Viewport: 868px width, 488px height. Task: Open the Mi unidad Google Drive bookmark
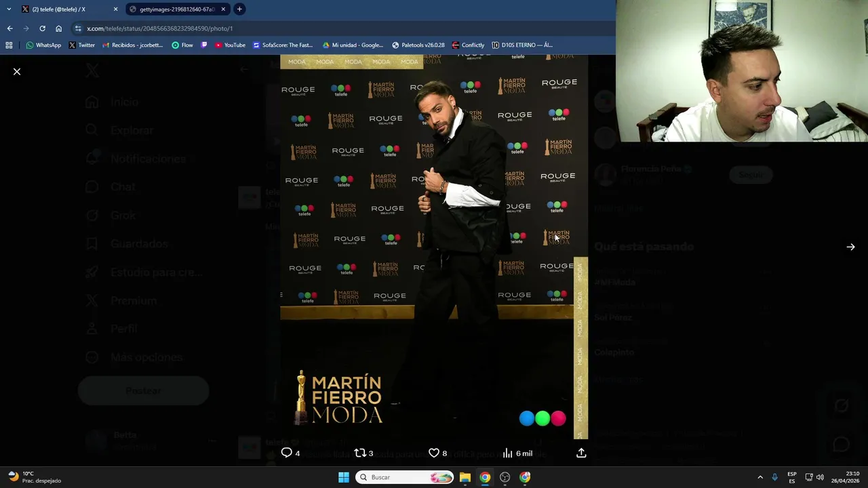coord(353,45)
